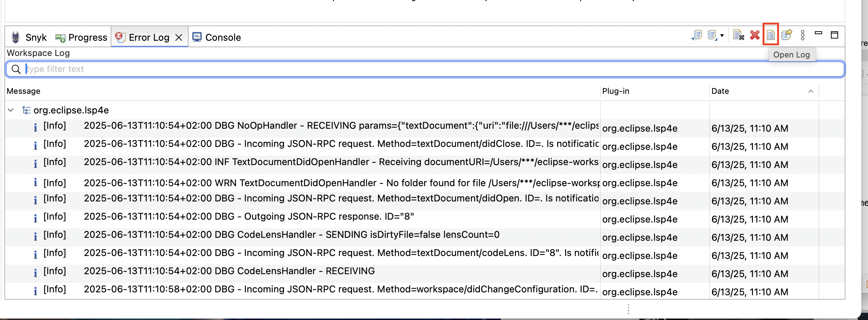This screenshot has width=868, height=320.
Task: Click the red Delete Log icon
Action: [x=755, y=35]
